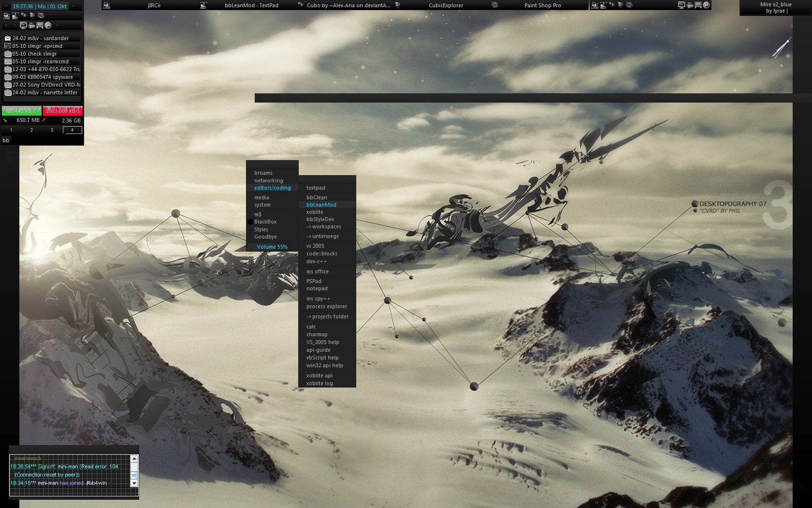The image size is (812, 508).
Task: Click the Volume 55% slider item
Action: (x=272, y=247)
